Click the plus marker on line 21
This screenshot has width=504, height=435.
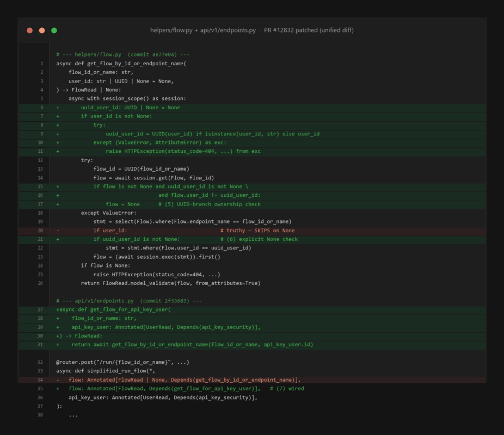click(x=58, y=239)
